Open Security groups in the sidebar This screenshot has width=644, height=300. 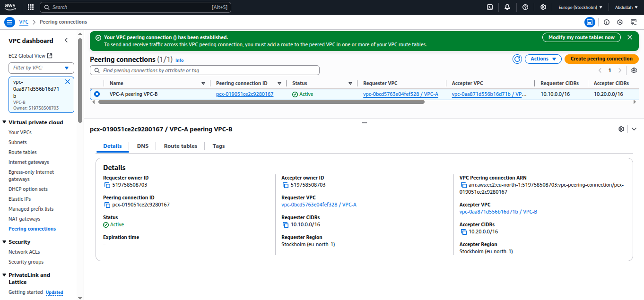[26, 262]
